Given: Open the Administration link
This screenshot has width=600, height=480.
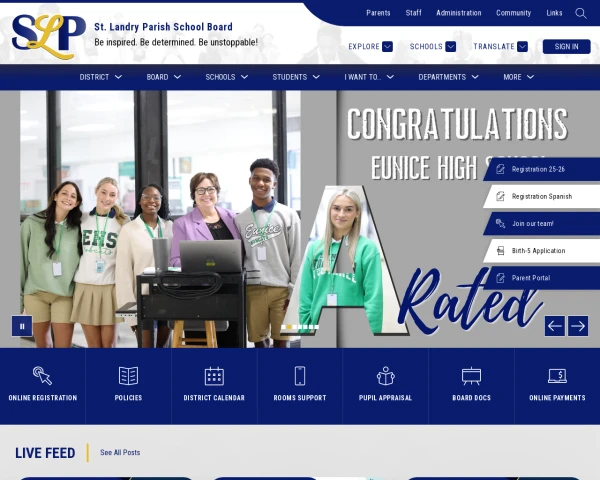Looking at the screenshot, I should tap(458, 13).
